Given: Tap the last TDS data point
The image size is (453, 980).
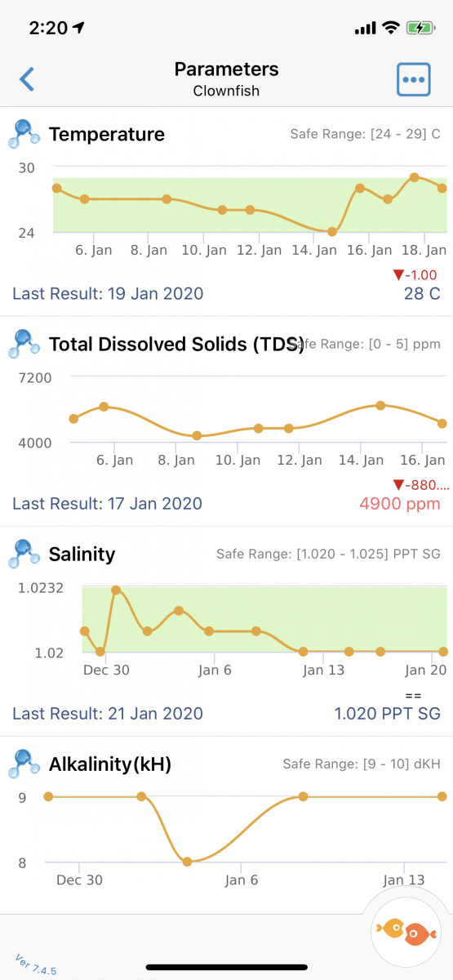Looking at the screenshot, I should [442, 423].
